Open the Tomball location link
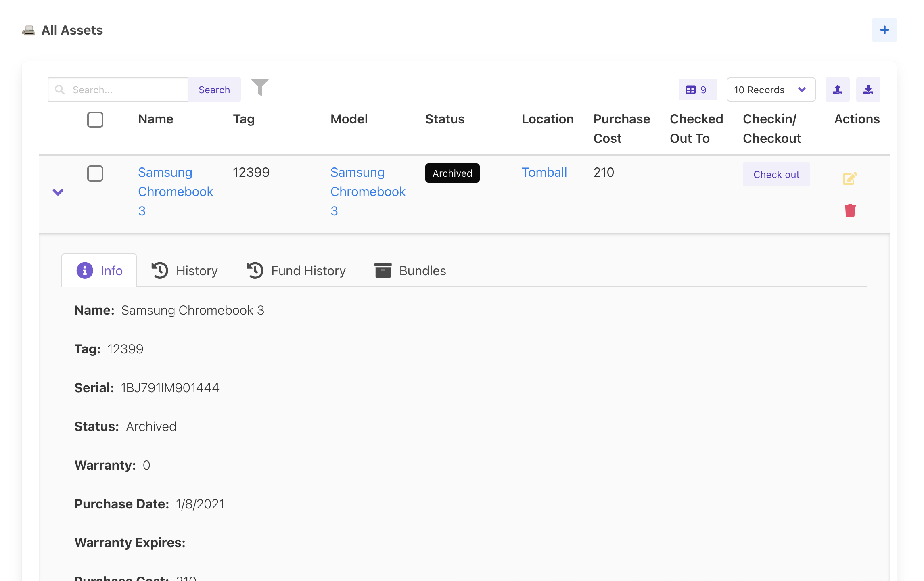The height and width of the screenshot is (581, 924). [x=544, y=173]
